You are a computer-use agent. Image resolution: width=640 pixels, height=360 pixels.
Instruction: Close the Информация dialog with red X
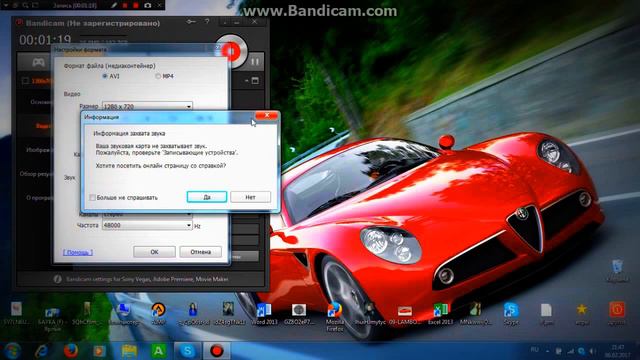(x=266, y=116)
